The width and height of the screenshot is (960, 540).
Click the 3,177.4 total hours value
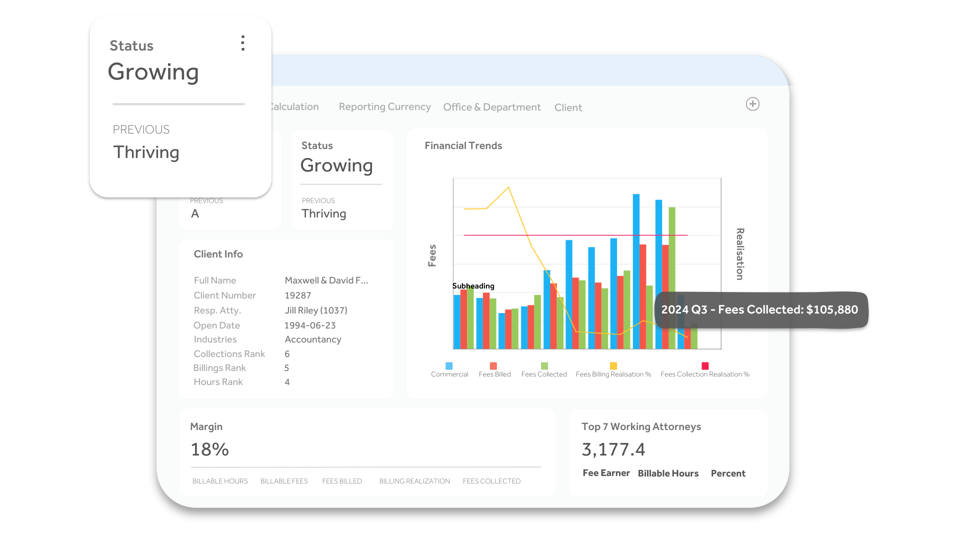613,449
